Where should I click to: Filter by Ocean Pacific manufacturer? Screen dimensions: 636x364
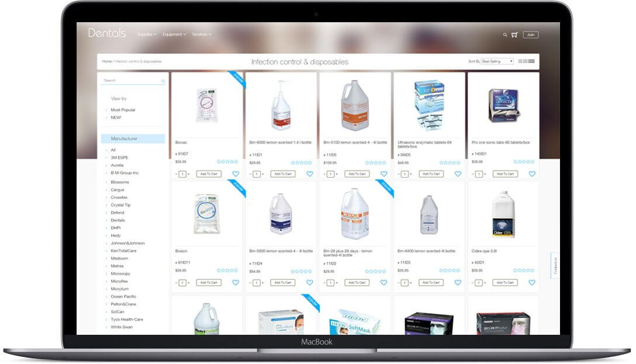[x=123, y=297]
